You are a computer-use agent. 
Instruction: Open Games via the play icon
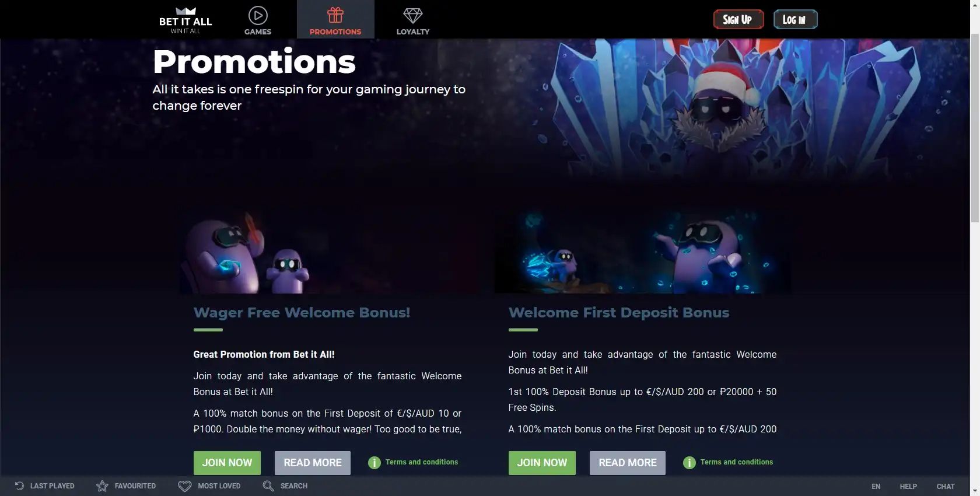point(258,15)
